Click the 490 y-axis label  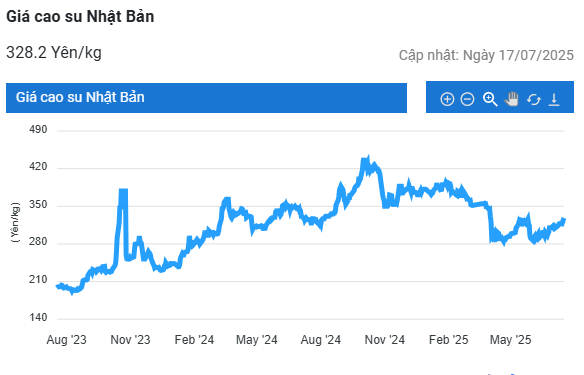pyautogui.click(x=38, y=130)
